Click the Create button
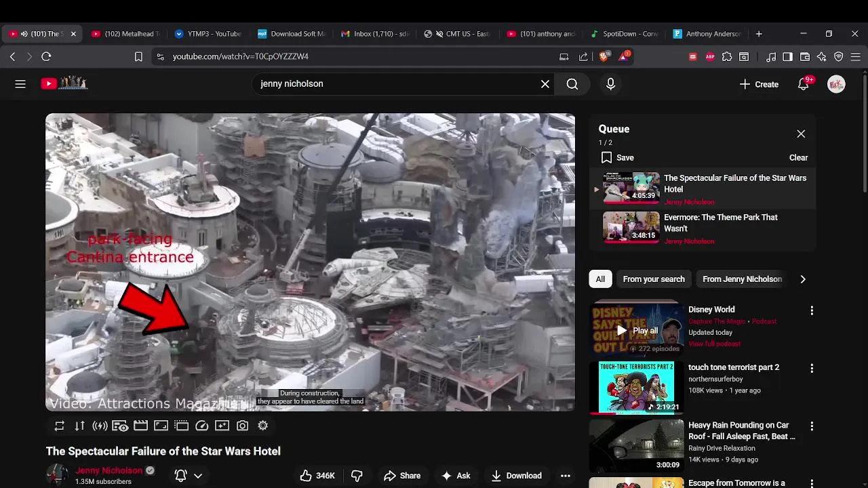Viewport: 868px width, 488px height. pyautogui.click(x=759, y=84)
